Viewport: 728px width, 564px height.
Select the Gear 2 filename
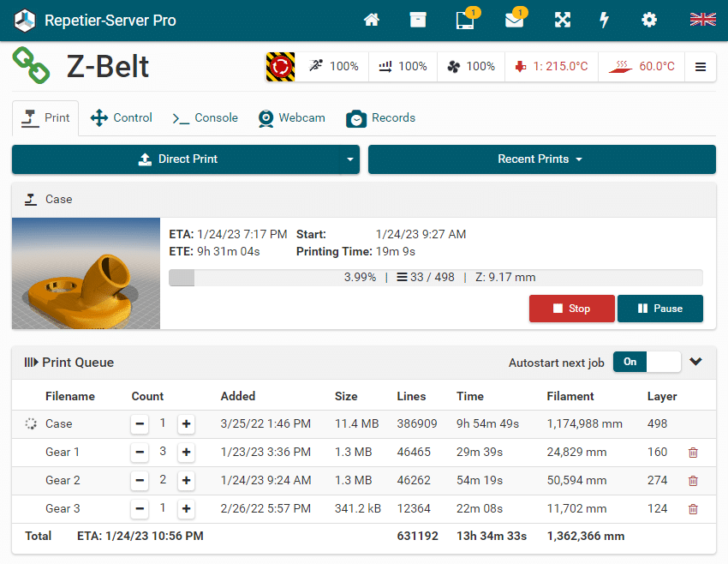point(63,480)
